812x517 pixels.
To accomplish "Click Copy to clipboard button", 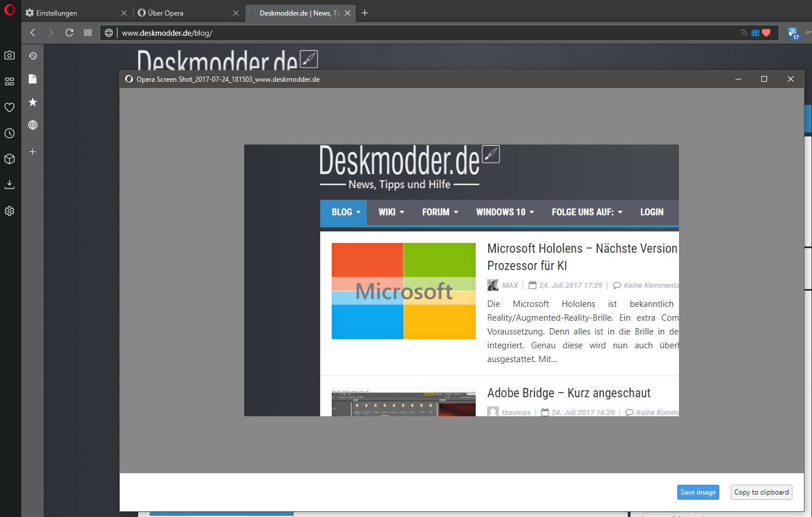I will [761, 492].
